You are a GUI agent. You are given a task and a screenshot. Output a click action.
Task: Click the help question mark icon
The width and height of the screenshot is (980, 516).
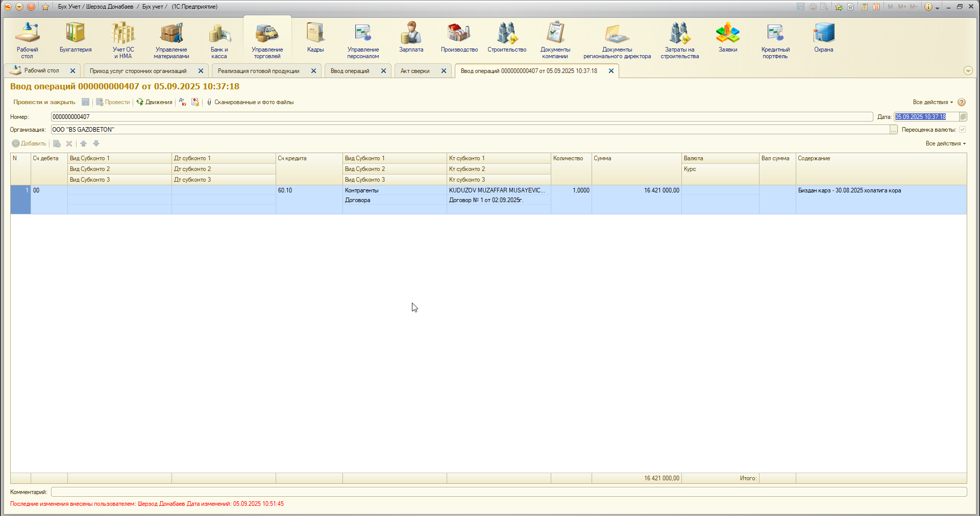point(962,102)
